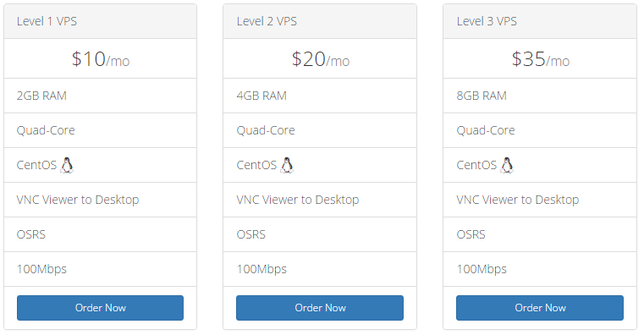Screen dimensions: 644x335
Task: Click the $20/mo price
Action: 321,59
